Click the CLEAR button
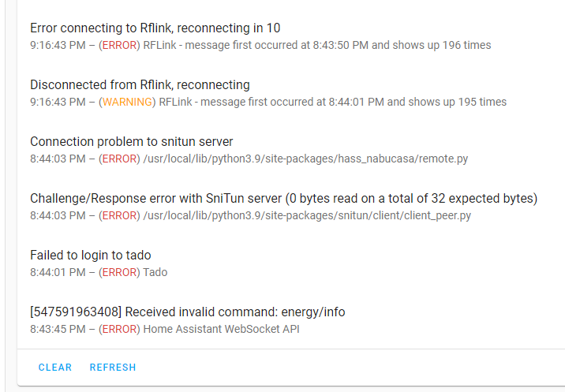 coord(55,368)
